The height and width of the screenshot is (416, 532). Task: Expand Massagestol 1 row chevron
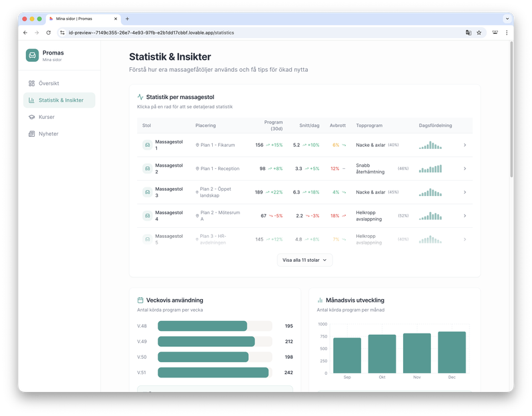point(465,145)
